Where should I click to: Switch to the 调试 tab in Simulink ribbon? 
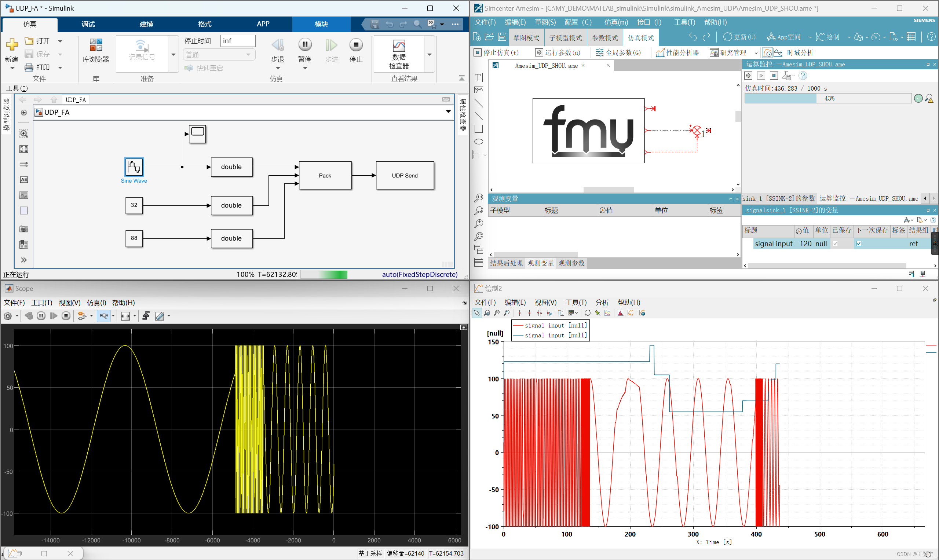pos(87,24)
